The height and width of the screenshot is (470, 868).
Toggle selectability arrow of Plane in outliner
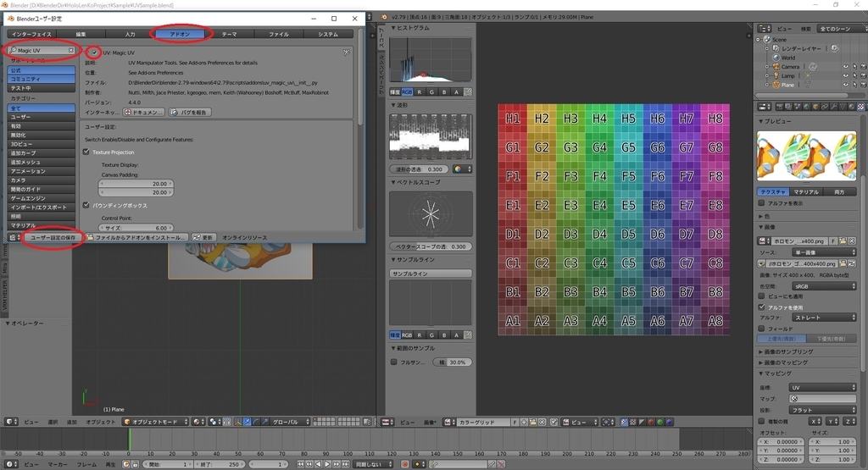(854, 85)
